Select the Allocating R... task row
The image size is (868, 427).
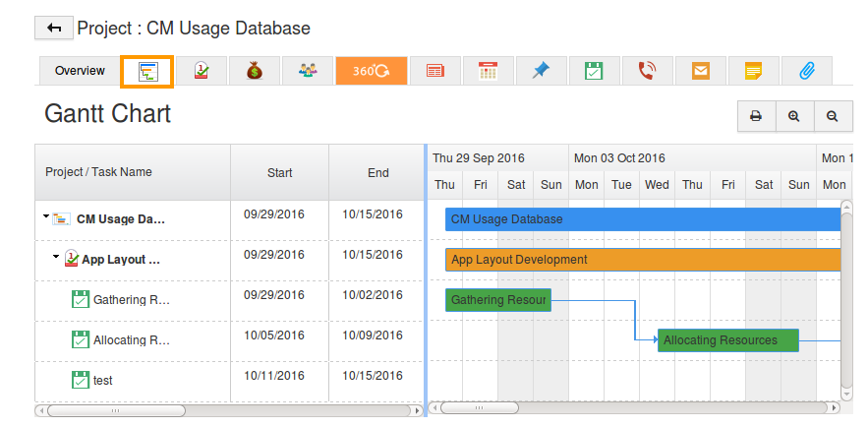229,341
